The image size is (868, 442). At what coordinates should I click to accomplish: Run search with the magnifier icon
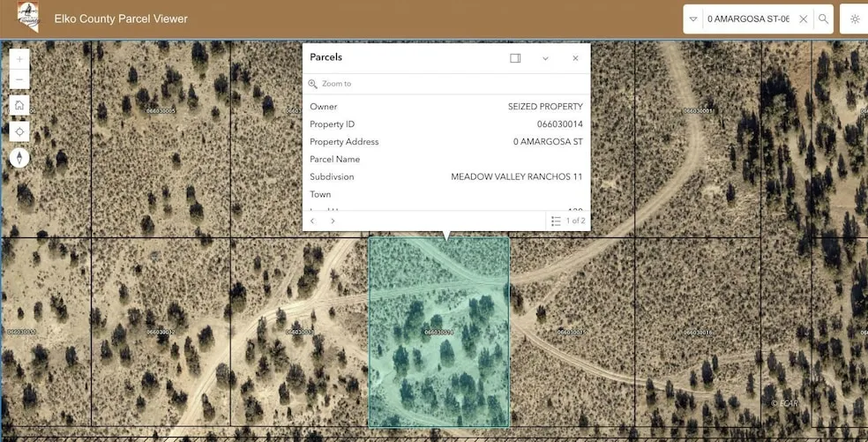(x=823, y=19)
